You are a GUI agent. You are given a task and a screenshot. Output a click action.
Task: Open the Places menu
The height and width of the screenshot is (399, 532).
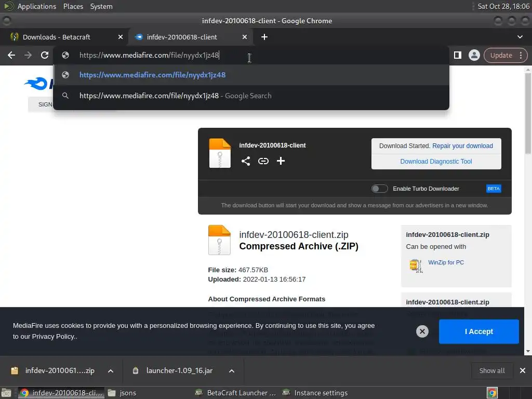73,6
